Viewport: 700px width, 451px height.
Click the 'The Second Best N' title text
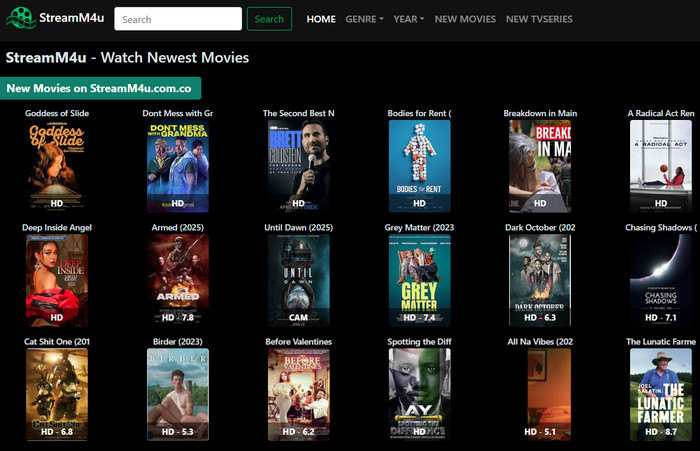pyautogui.click(x=299, y=113)
